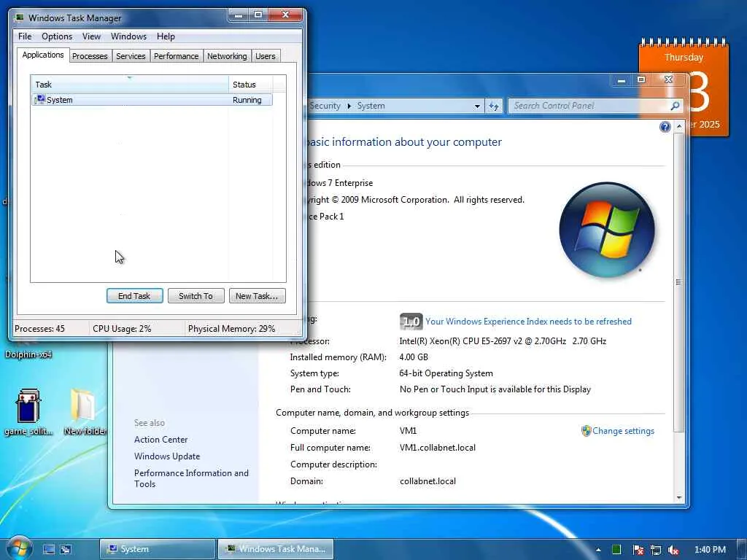Open View menu in Task Manager

tap(91, 36)
